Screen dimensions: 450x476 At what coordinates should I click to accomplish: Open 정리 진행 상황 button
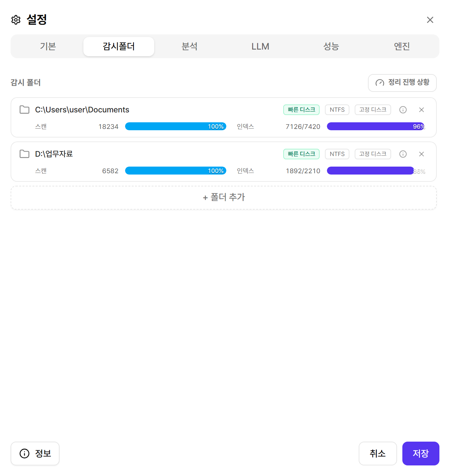pyautogui.click(x=402, y=83)
